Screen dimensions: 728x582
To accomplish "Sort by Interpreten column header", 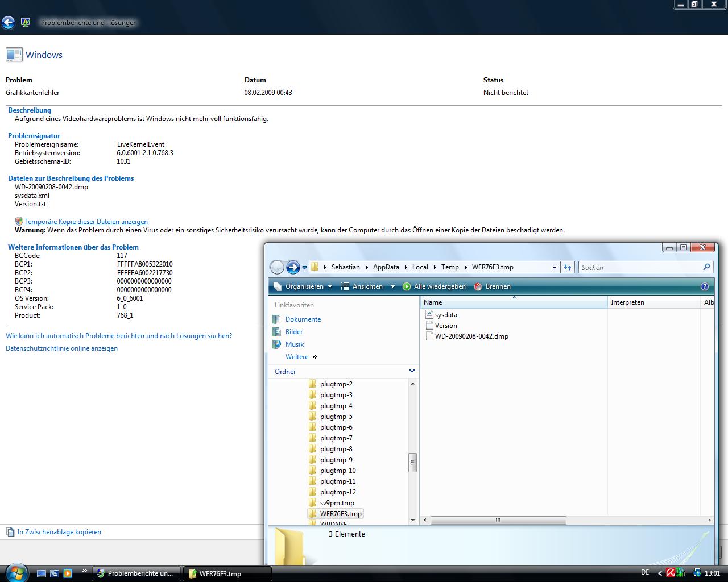I will click(x=654, y=302).
